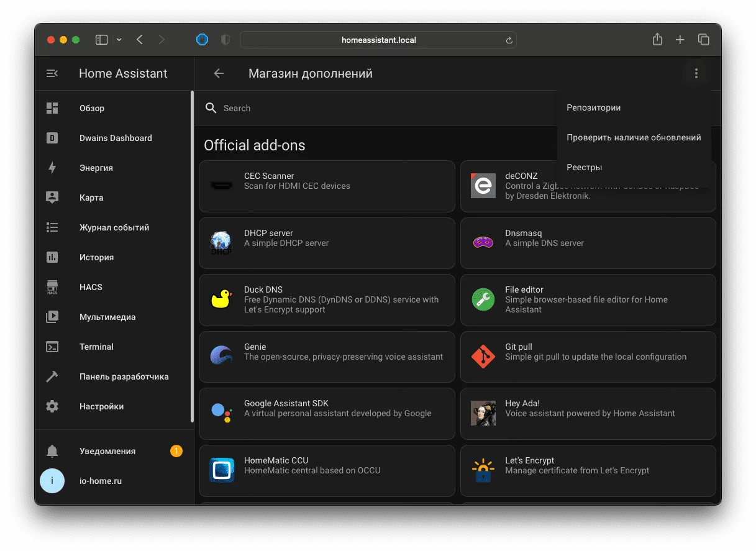Go back with the arrow button
This screenshot has width=756, height=551.
coord(219,73)
